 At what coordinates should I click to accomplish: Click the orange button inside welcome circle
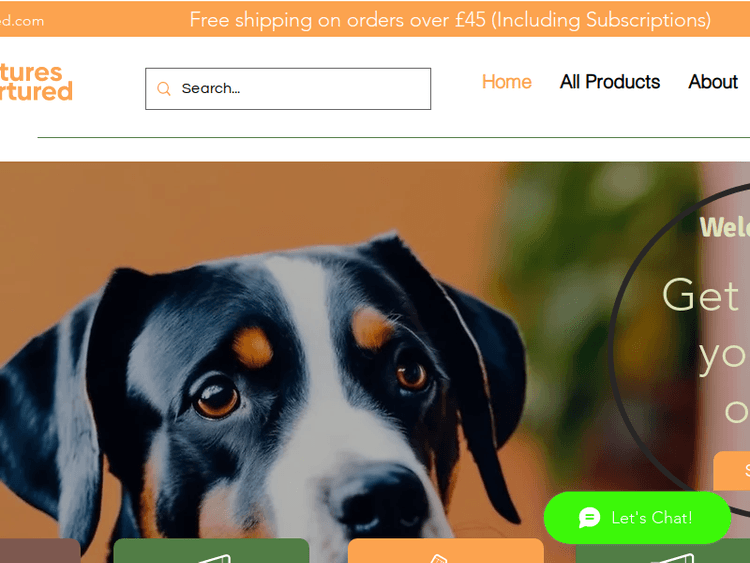tap(732, 471)
